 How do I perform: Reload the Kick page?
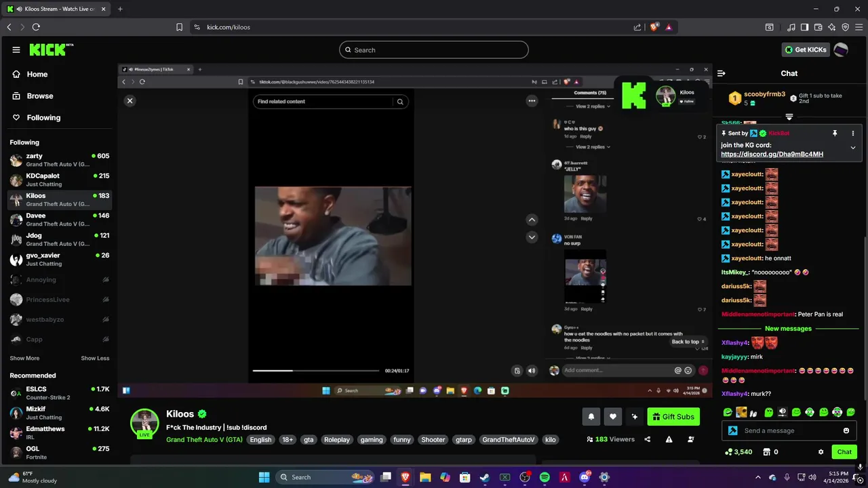click(x=36, y=27)
